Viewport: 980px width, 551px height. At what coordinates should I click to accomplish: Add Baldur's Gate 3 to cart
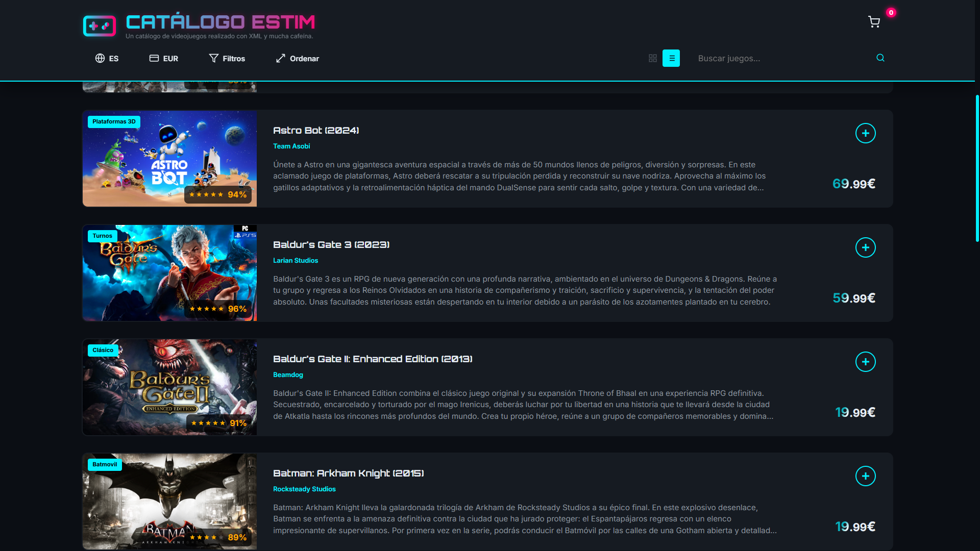(x=866, y=247)
